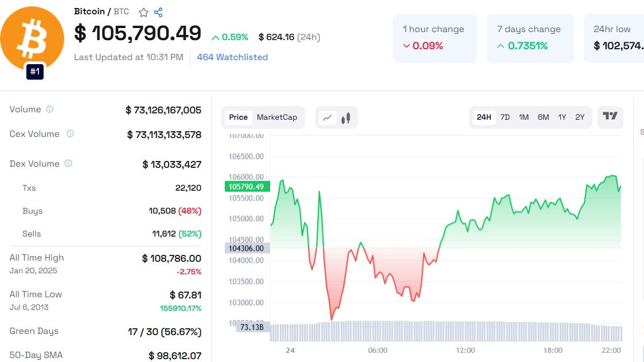Click the 155910.17% gain value
The image size is (644, 362).
click(x=181, y=308)
